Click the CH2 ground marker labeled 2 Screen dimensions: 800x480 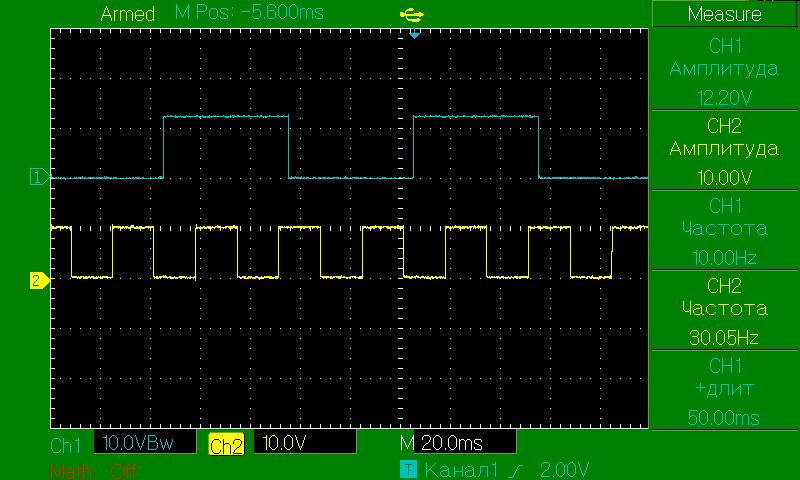[x=39, y=281]
